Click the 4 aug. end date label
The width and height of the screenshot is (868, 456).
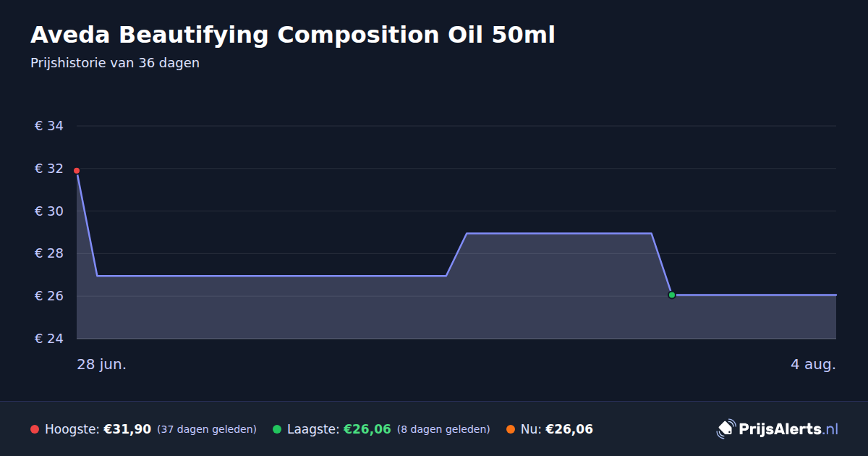coord(813,364)
